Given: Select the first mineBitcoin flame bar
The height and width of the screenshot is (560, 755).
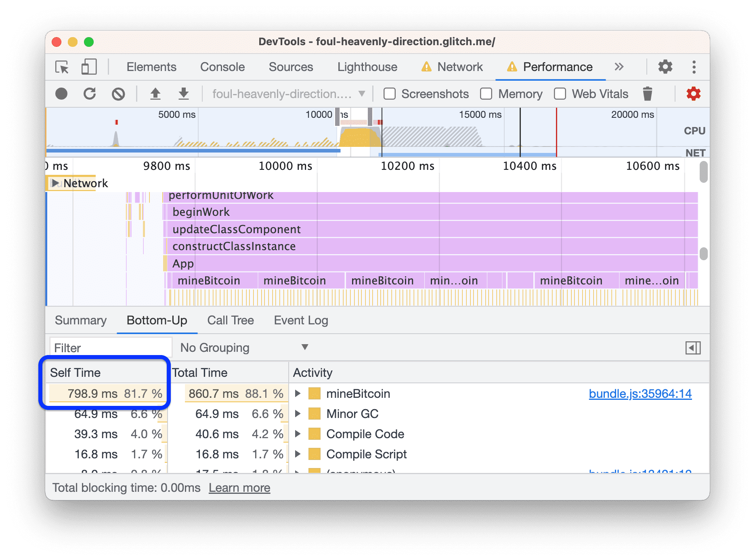Looking at the screenshot, I should (x=215, y=281).
